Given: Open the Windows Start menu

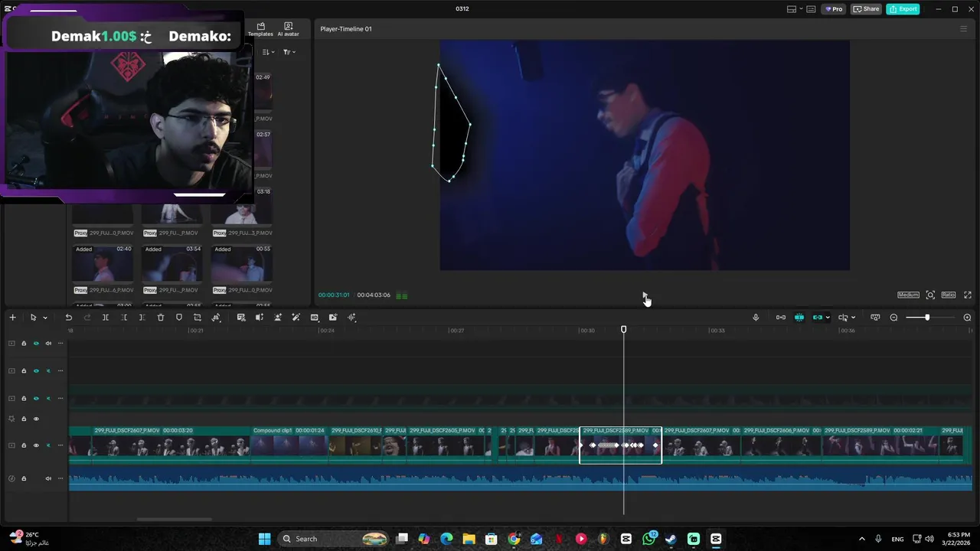Looking at the screenshot, I should tap(264, 539).
